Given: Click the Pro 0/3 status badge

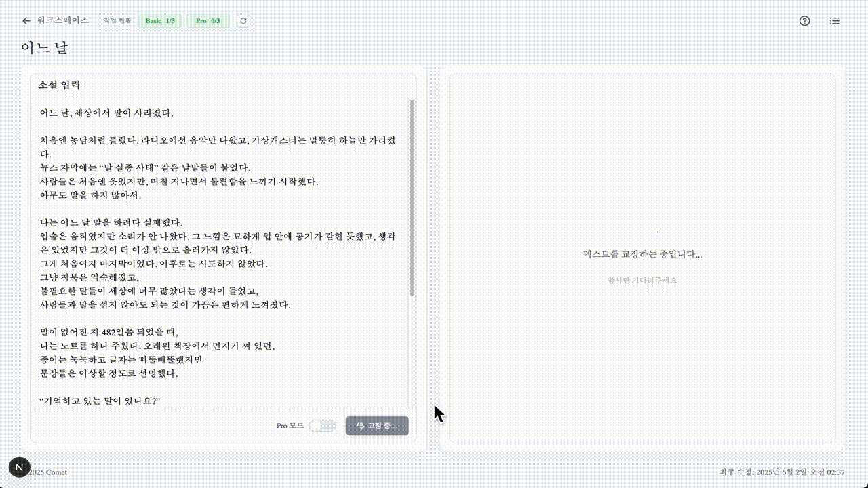Looking at the screenshot, I should point(208,21).
